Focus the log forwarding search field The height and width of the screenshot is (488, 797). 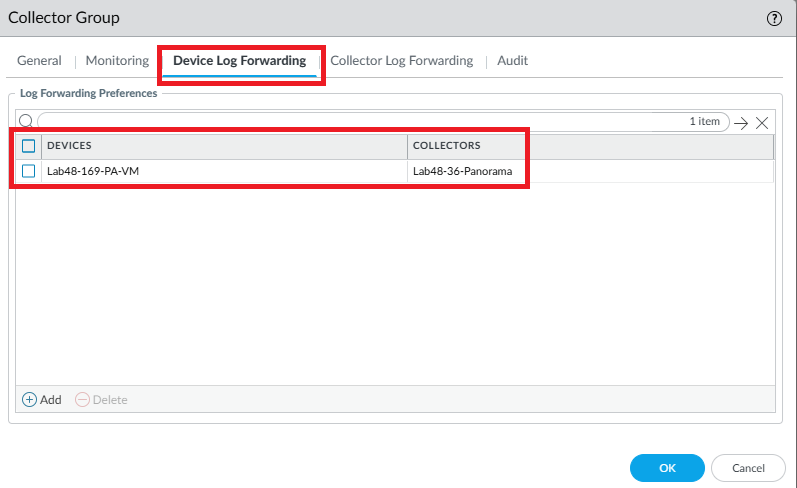tap(360, 121)
